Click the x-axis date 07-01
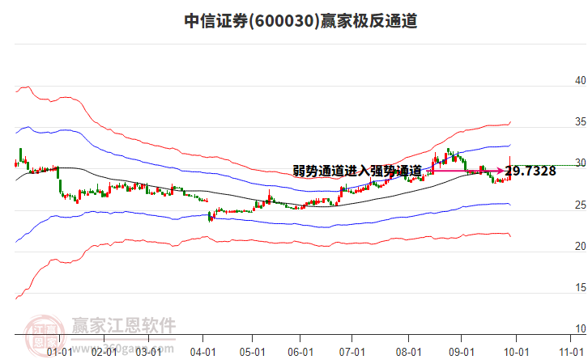This screenshot has height=364, width=588. click(352, 352)
